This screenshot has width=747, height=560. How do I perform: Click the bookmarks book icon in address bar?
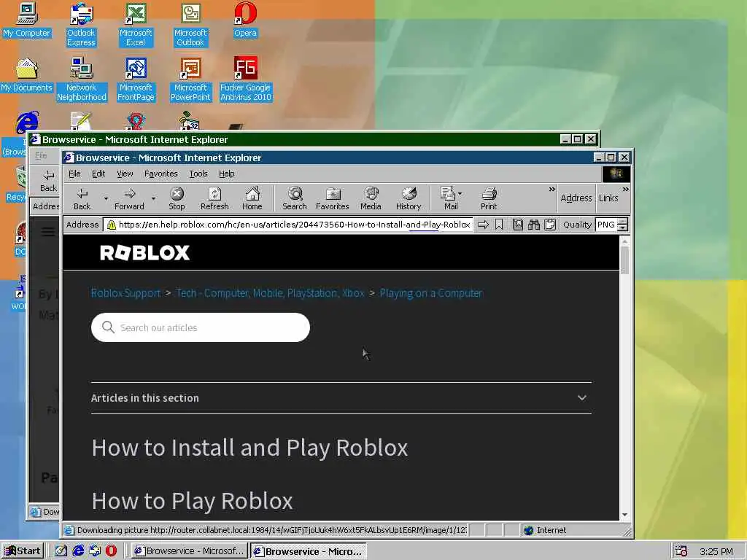coord(518,225)
